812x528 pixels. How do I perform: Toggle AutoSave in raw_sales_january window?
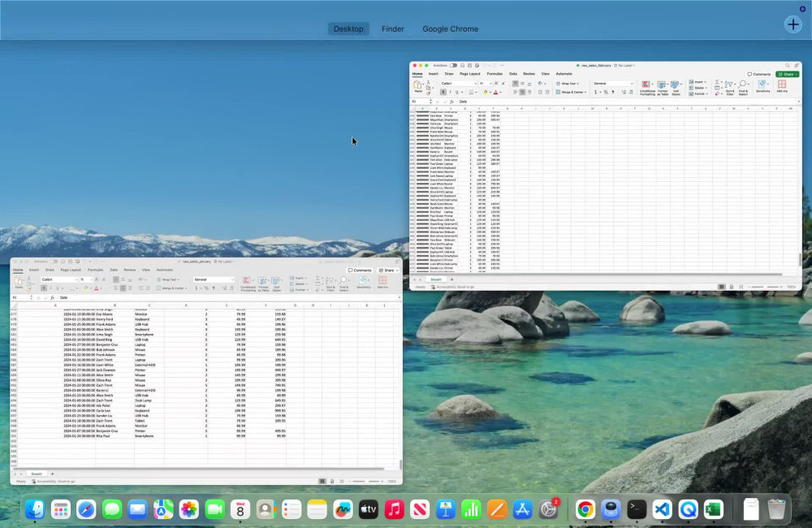point(54,262)
